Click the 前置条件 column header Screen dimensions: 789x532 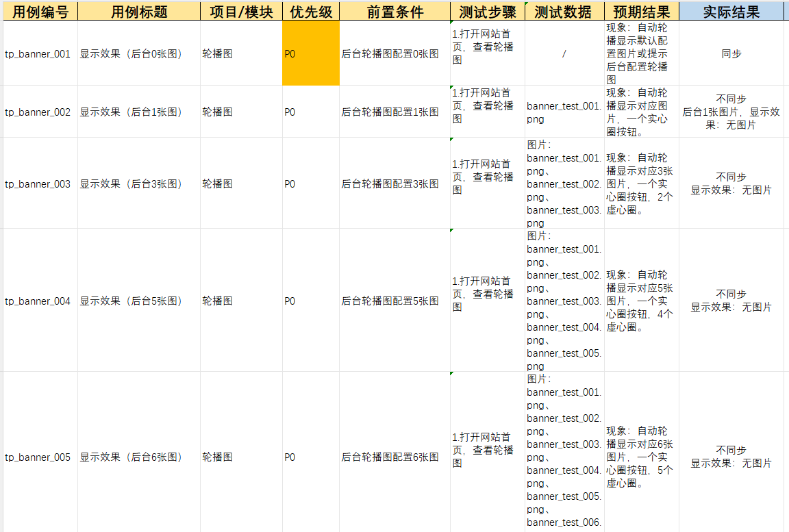point(395,11)
